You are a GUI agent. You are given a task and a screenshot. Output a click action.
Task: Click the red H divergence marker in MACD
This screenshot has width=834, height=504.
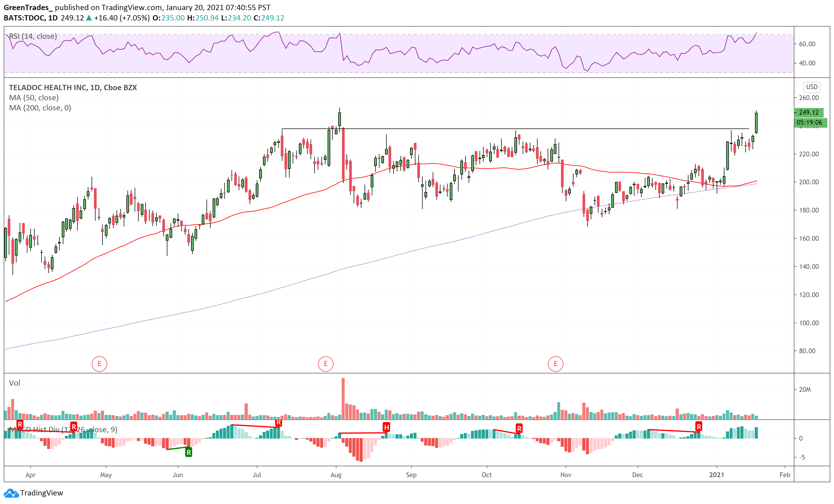[x=386, y=427]
